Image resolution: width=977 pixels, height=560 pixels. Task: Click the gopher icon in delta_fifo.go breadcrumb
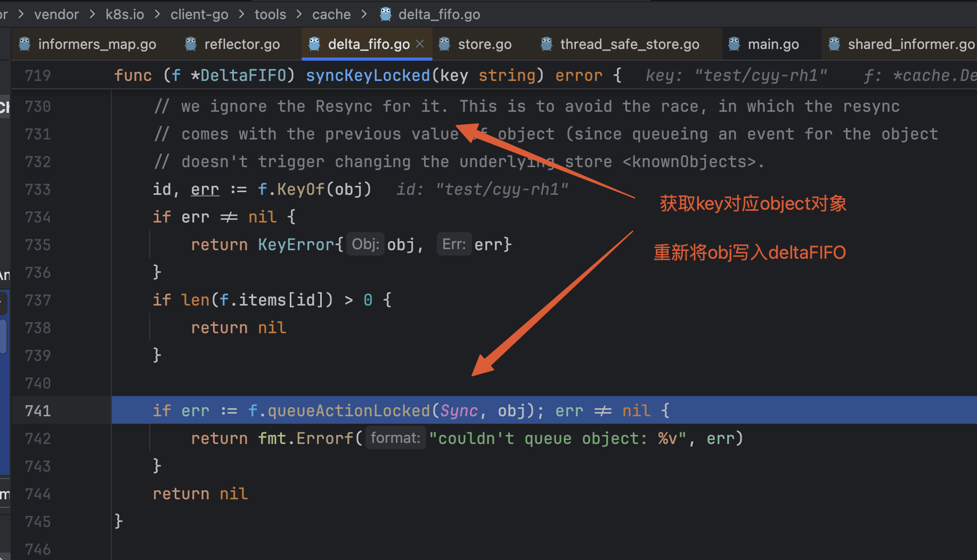coord(386,14)
